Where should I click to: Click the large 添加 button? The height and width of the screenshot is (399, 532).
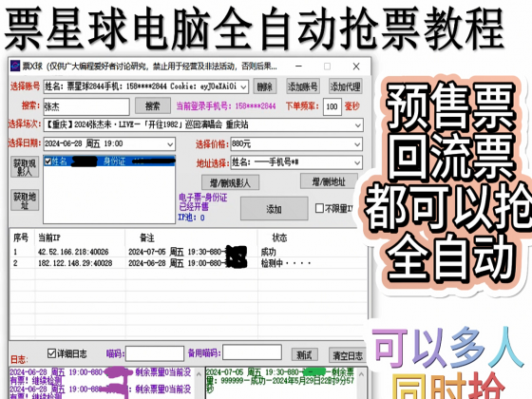point(275,209)
